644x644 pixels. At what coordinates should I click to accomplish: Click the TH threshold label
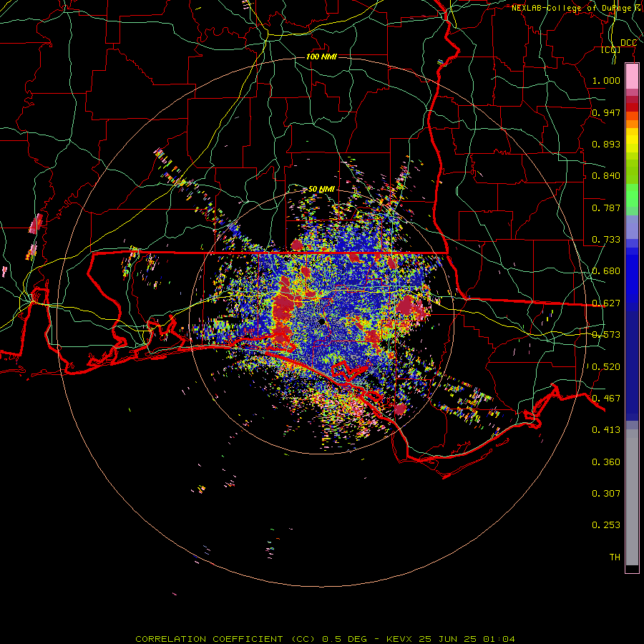click(x=615, y=557)
